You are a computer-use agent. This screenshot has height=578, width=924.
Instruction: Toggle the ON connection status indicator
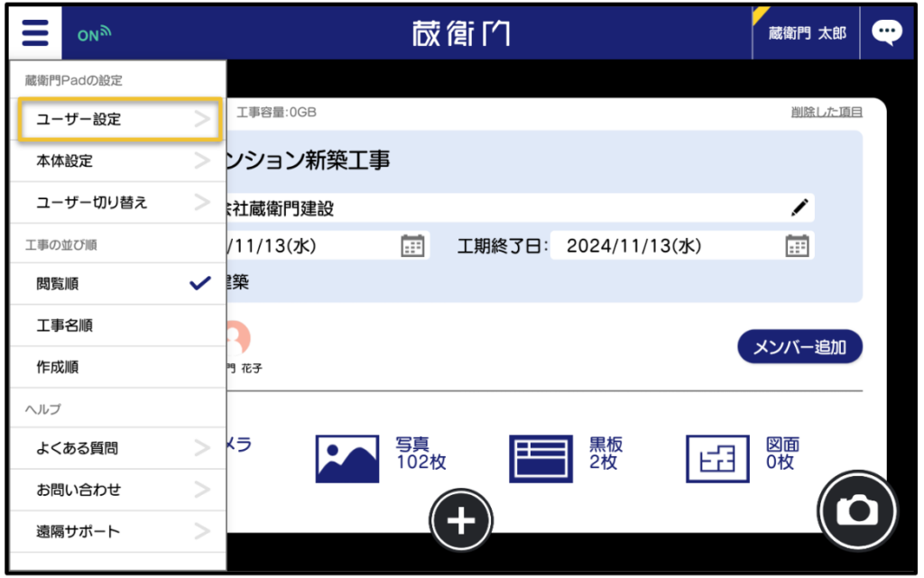point(93,35)
